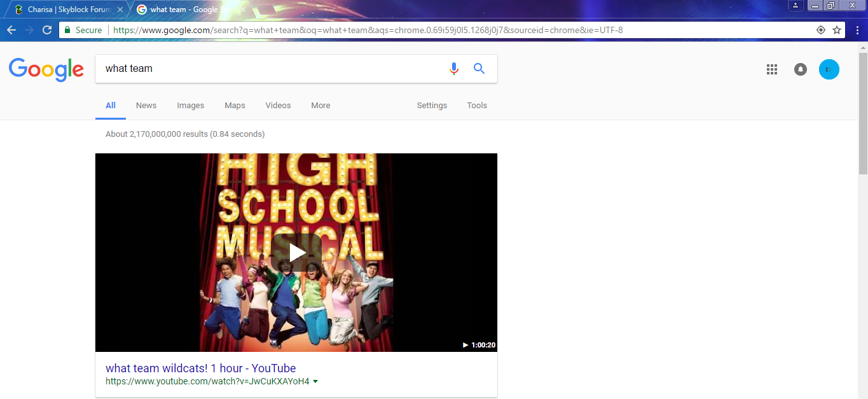
Task: Click the 'About 2,170,000,000 results' text
Action: click(185, 134)
